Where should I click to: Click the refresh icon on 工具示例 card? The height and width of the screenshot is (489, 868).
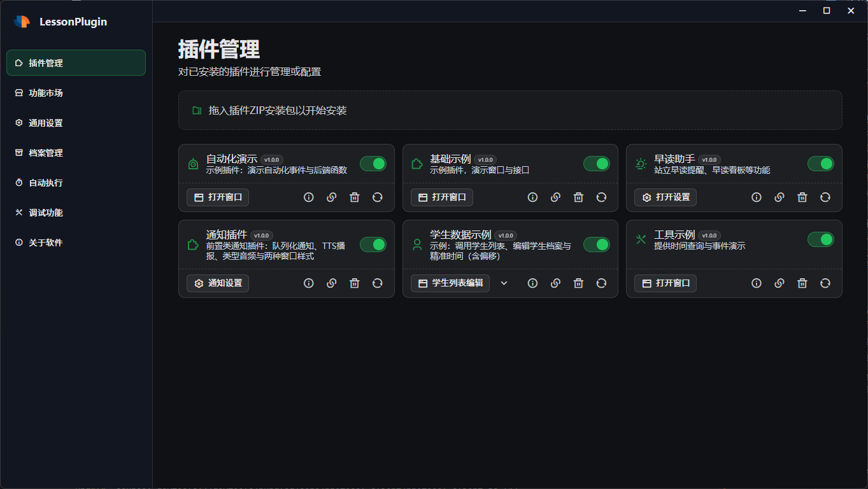[x=825, y=283]
